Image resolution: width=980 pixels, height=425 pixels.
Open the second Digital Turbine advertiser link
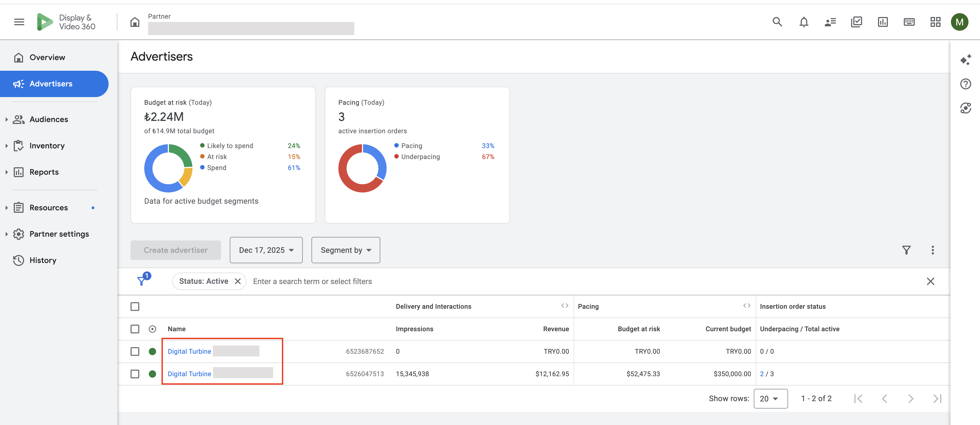(x=189, y=374)
